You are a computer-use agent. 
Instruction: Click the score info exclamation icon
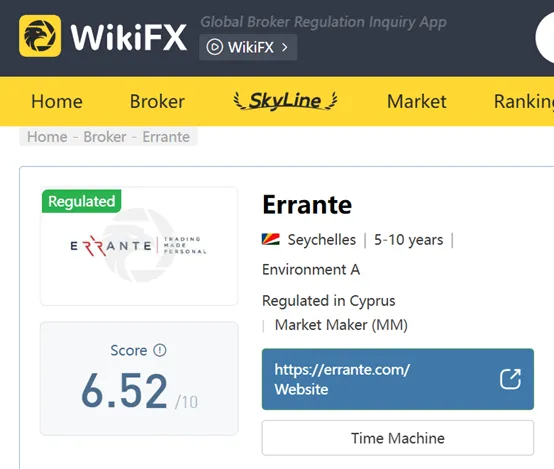coord(160,350)
